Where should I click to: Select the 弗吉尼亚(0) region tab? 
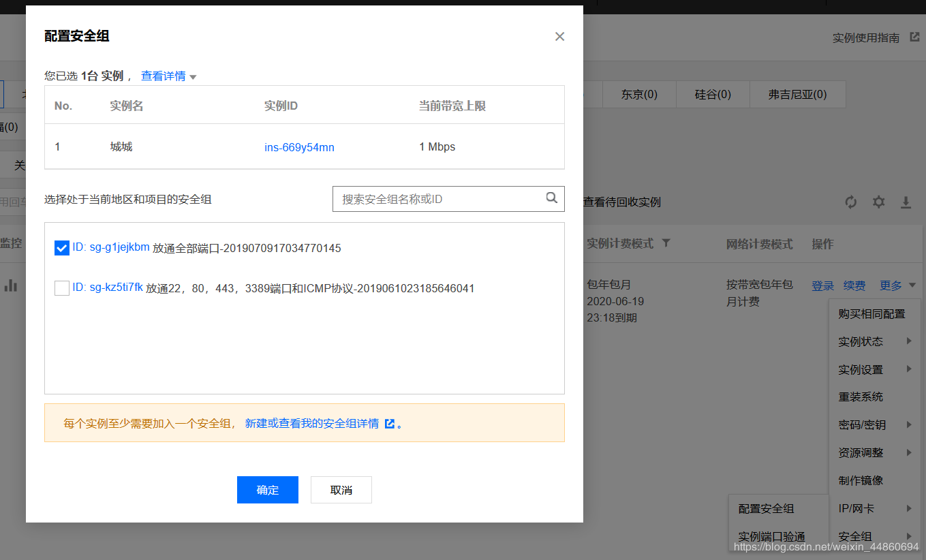coord(797,95)
